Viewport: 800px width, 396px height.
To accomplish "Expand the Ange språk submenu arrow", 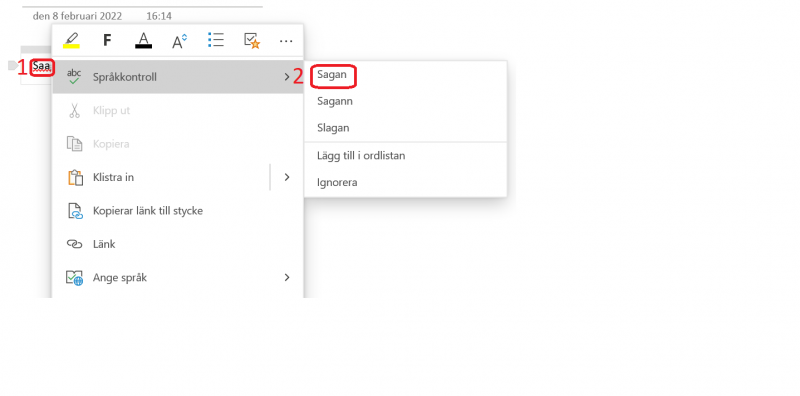I will click(287, 278).
